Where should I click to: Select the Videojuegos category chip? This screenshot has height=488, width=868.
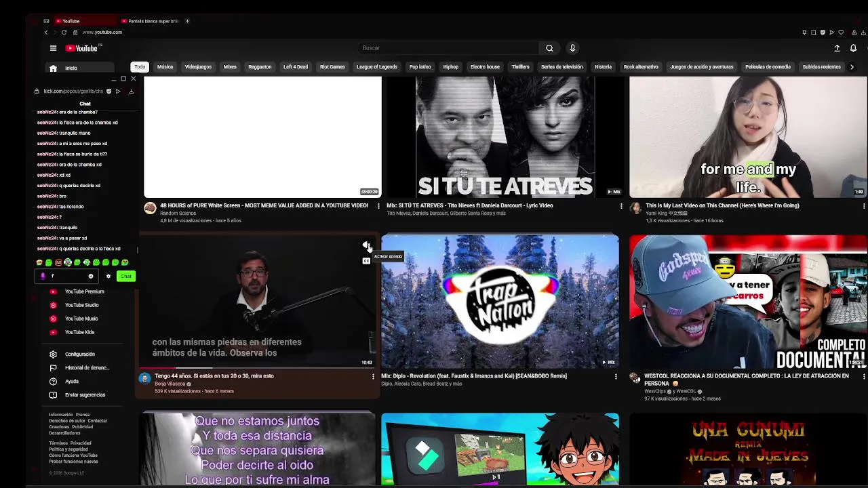click(198, 67)
